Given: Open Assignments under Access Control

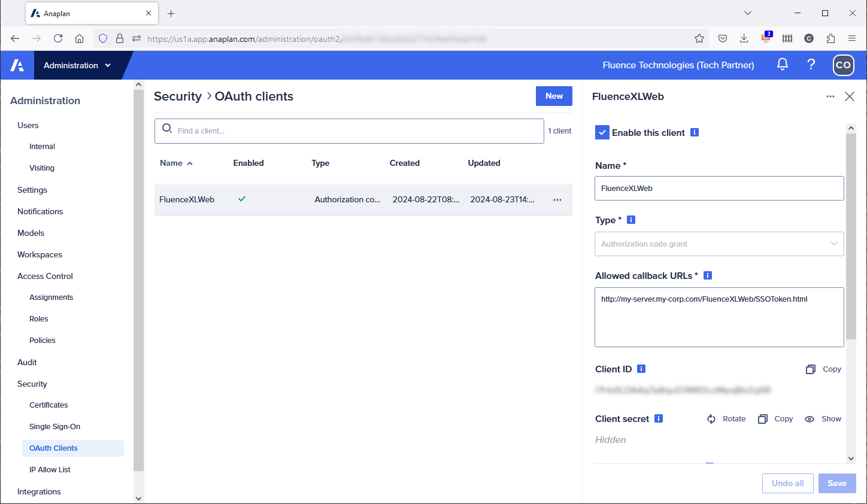Looking at the screenshot, I should click(51, 297).
